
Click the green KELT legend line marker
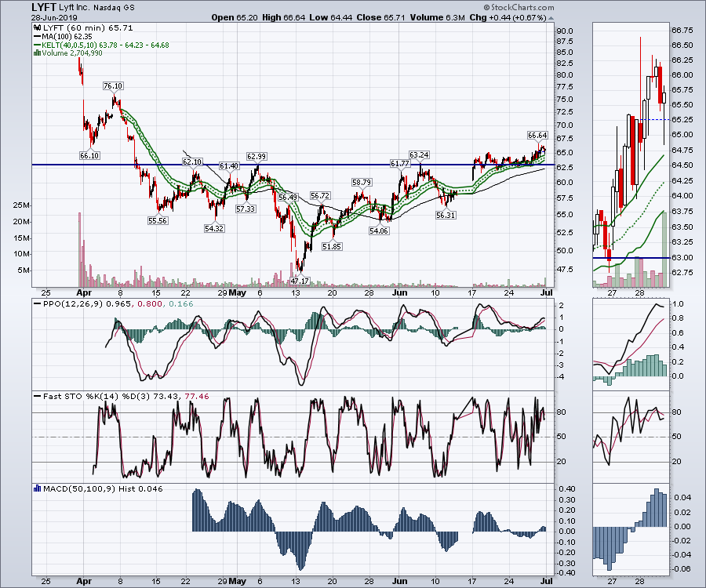coord(37,45)
